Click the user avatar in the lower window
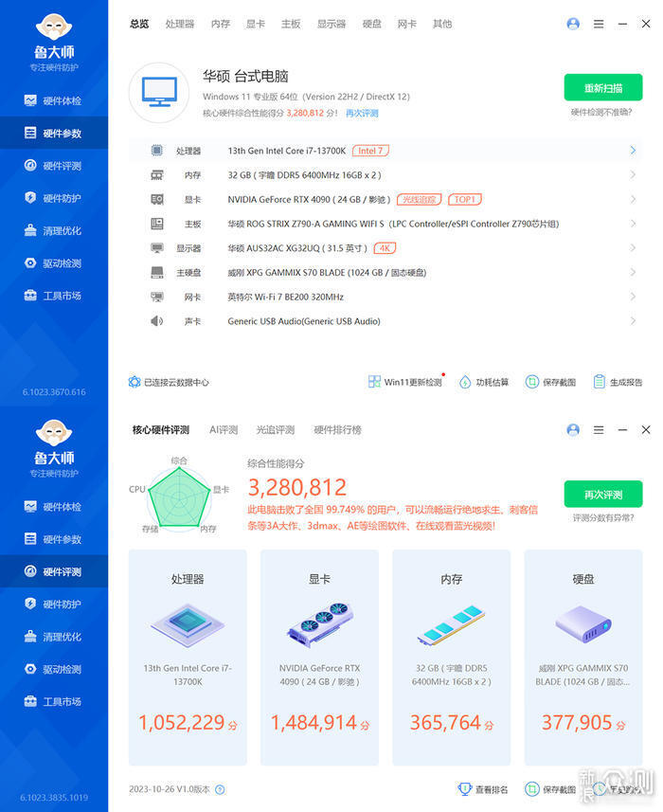663x812 pixels. [x=573, y=430]
